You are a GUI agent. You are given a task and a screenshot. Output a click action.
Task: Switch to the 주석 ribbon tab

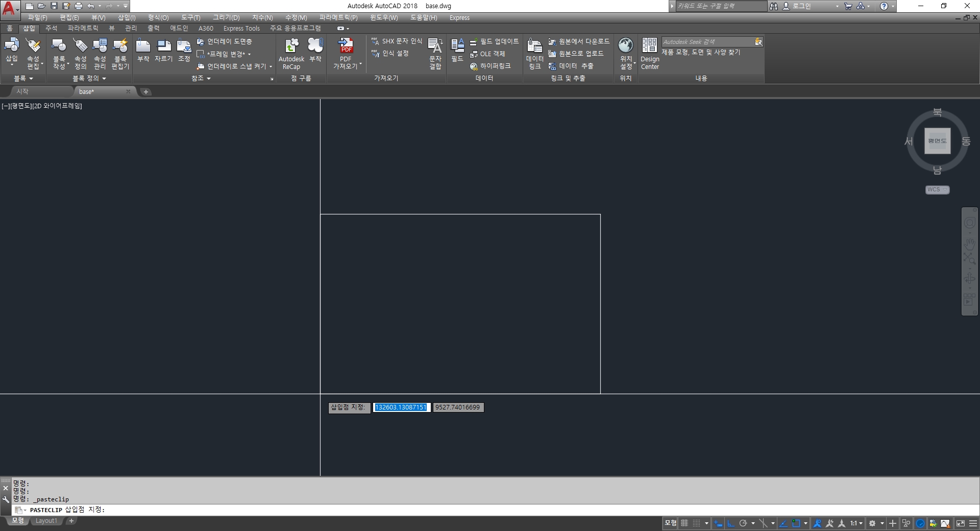click(x=52, y=28)
